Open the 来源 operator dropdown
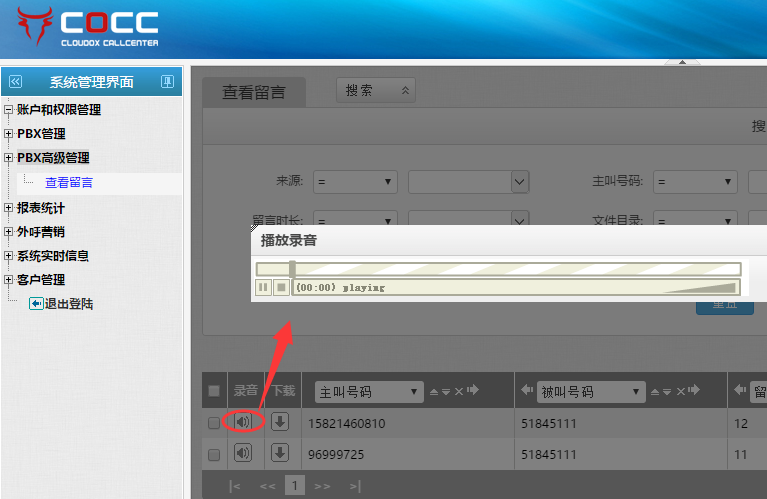The image size is (767, 499). point(355,182)
